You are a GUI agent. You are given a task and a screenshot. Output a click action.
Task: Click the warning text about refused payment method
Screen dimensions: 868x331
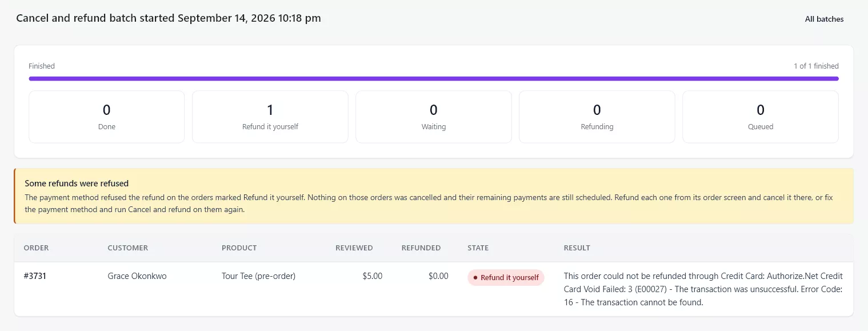tap(429, 204)
